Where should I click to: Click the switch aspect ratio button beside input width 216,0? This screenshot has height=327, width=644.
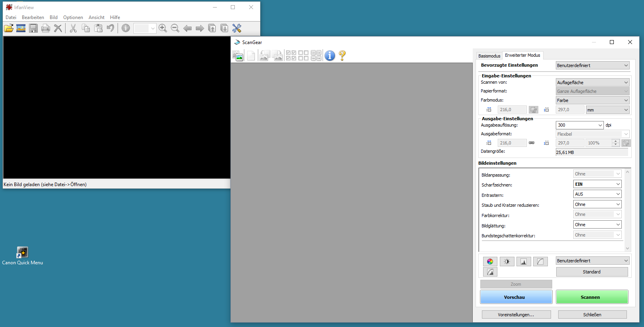534,110
